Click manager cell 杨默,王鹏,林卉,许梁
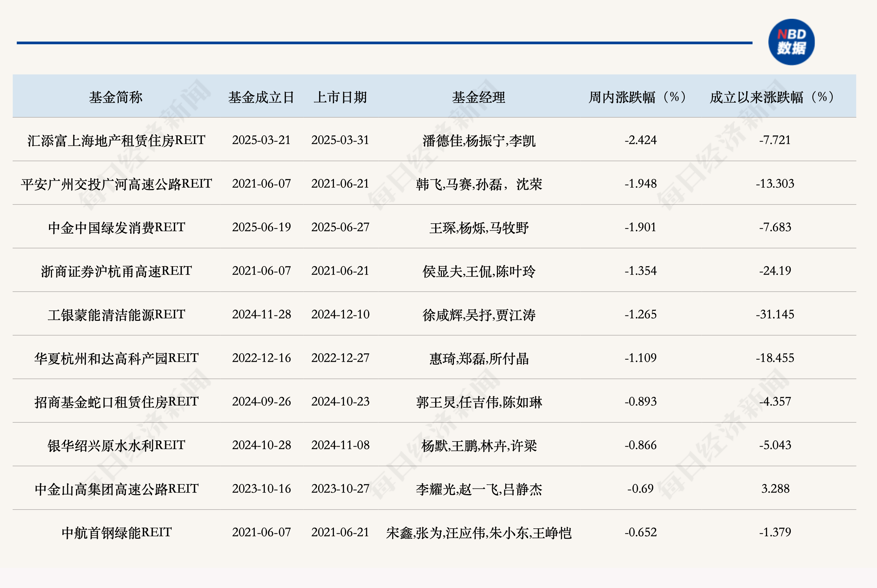Viewport: 877px width, 588px height. point(479,446)
